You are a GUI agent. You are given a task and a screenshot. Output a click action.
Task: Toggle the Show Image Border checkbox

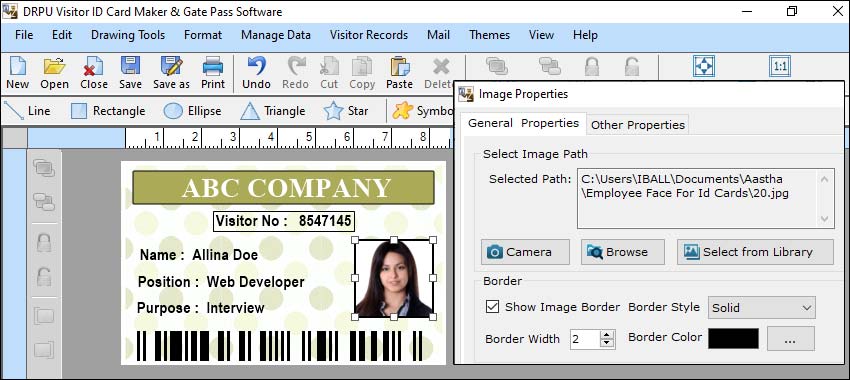pos(492,307)
